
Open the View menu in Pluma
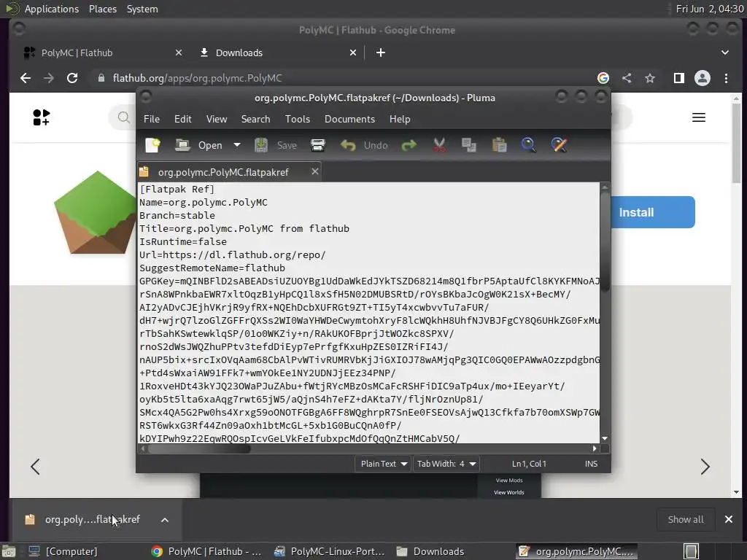[216, 119]
